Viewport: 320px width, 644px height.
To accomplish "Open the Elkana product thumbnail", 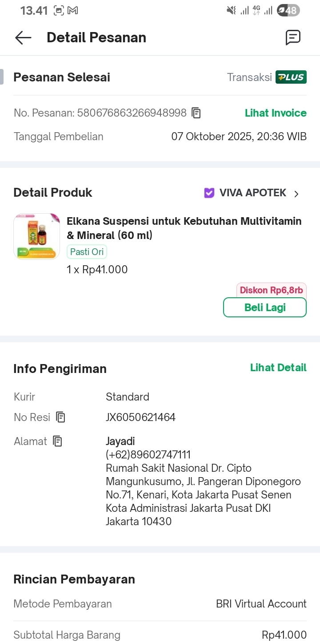I will tap(36, 236).
